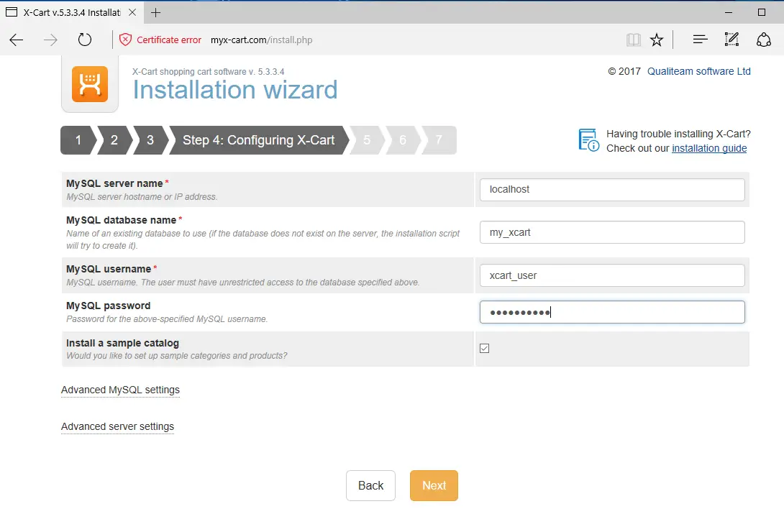Click X-Cart shopping cart software version text
Image resolution: width=784 pixels, height=532 pixels.
209,71
